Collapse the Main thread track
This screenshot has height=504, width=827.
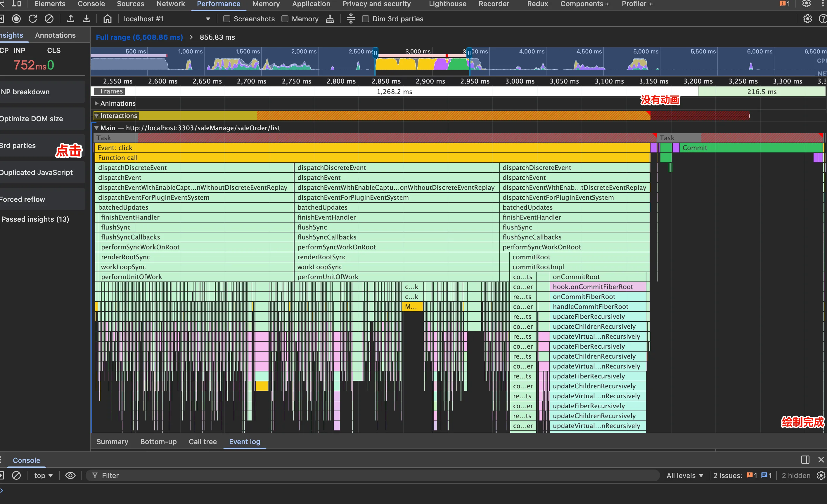(x=97, y=128)
